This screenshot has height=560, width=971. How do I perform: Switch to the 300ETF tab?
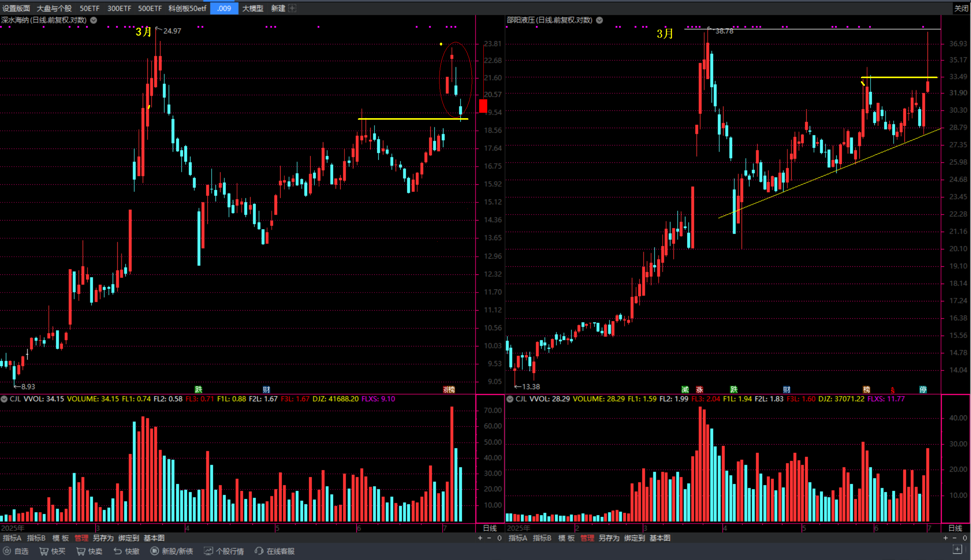click(x=119, y=8)
